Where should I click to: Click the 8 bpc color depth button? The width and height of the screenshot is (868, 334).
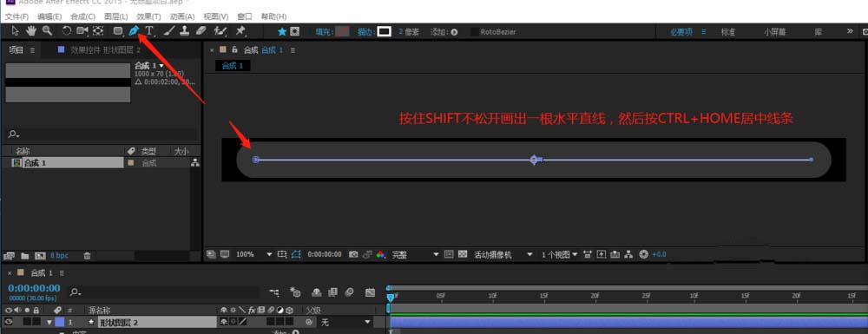pyautogui.click(x=59, y=256)
